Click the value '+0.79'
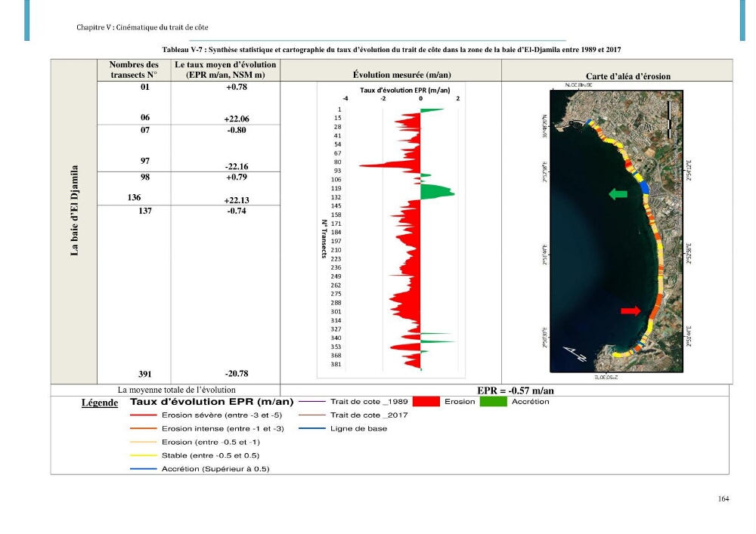The image size is (756, 534). (x=237, y=177)
